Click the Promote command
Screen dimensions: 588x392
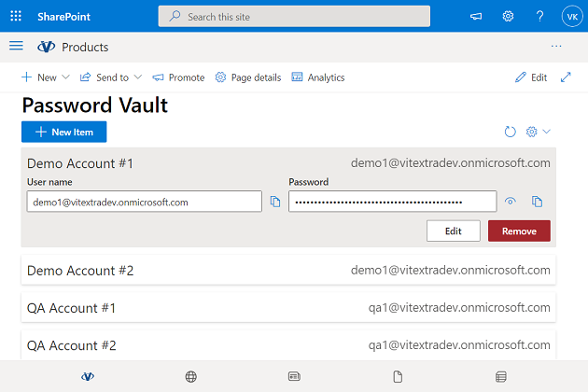(x=178, y=77)
